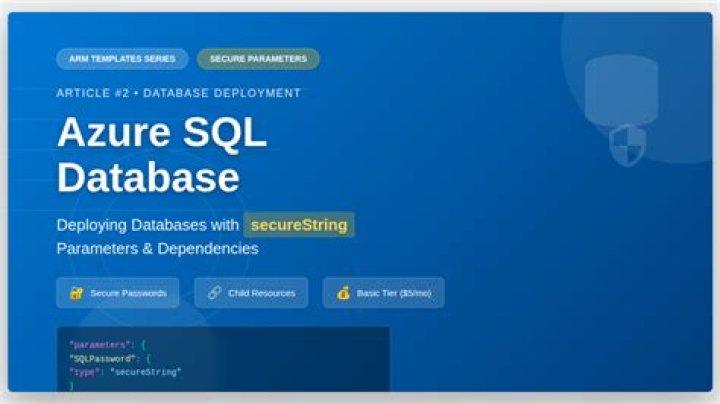This screenshot has height=404, width=720.
Task: Click the "parameters": { code line
Action: click(x=107, y=344)
